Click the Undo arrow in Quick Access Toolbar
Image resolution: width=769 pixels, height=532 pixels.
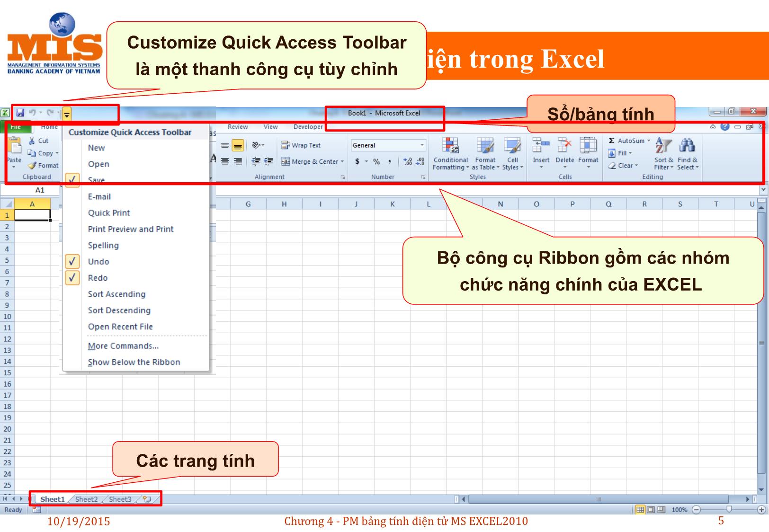(x=33, y=113)
